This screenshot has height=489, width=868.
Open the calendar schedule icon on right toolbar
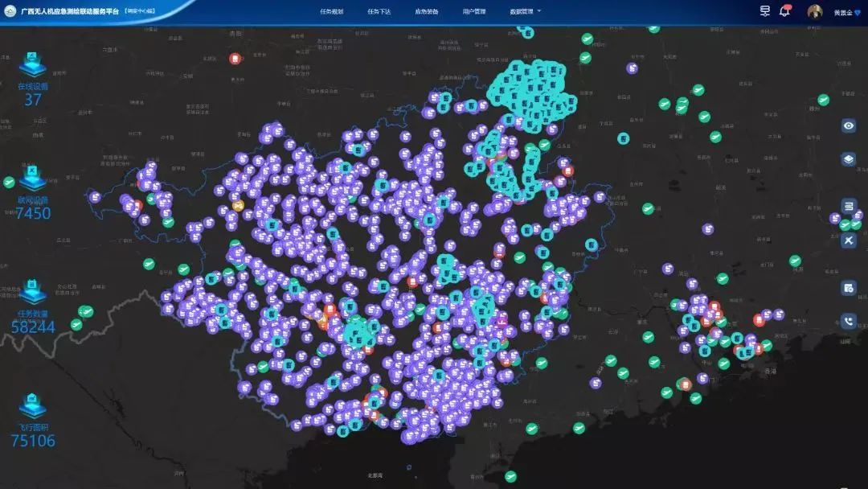[x=849, y=288]
